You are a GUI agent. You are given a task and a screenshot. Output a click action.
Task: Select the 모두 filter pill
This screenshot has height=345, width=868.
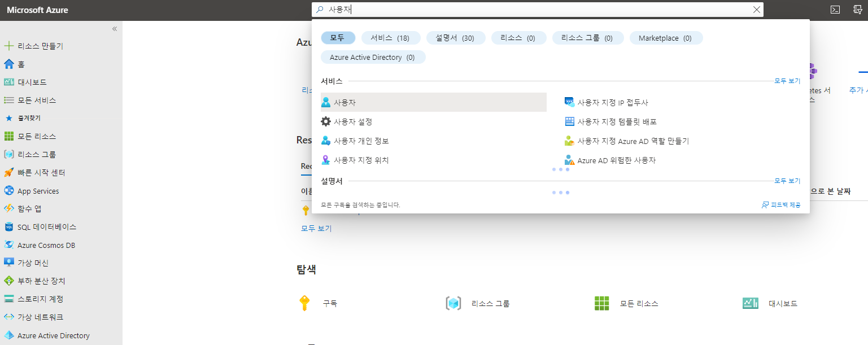click(338, 38)
